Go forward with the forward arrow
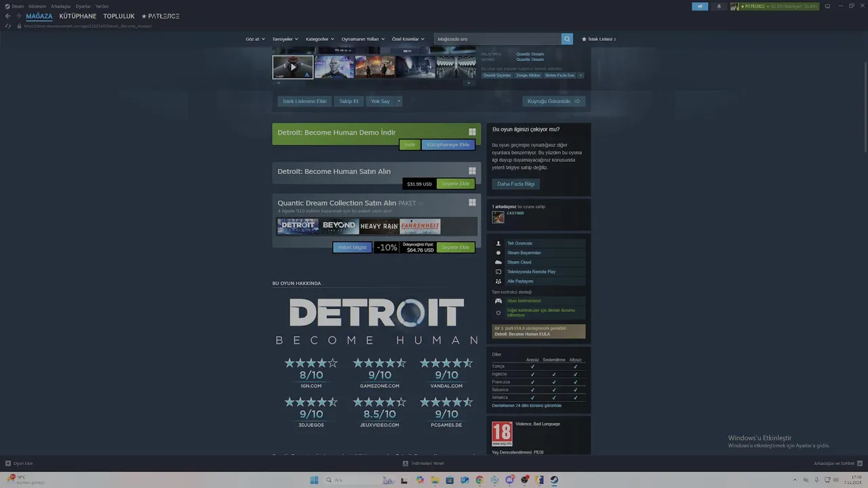This screenshot has height=488, width=868. (18, 16)
